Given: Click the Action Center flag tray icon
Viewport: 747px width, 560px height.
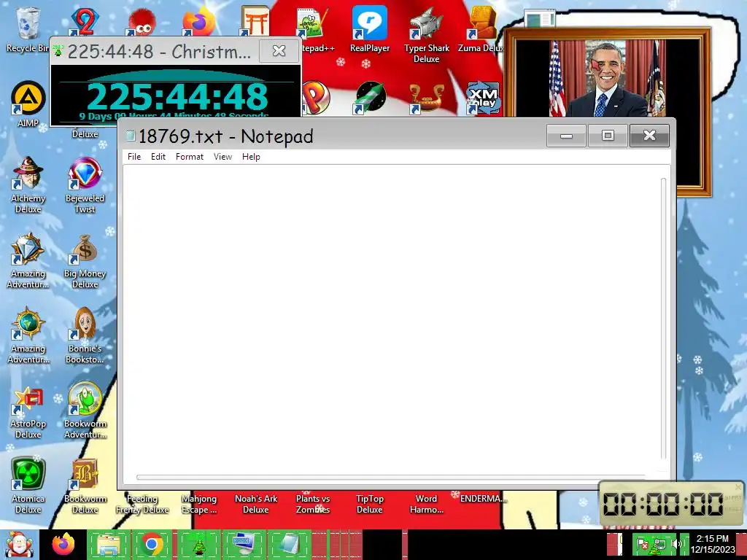Looking at the screenshot, I should tap(643, 544).
